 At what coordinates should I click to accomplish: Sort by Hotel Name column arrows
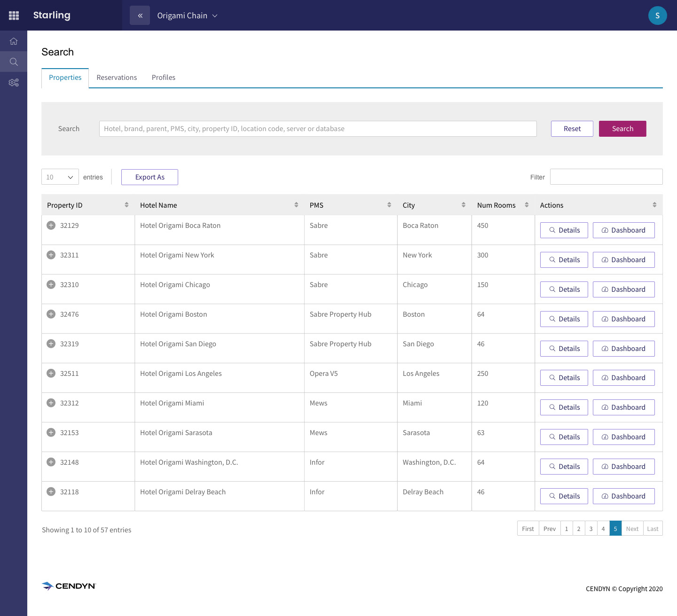point(296,205)
